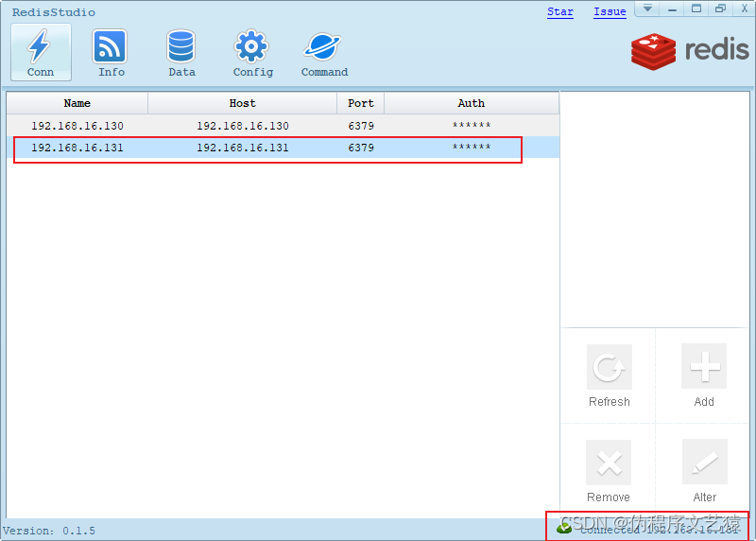The image size is (756, 541).
Task: Click the connected status icon in status bar
Action: click(563, 529)
